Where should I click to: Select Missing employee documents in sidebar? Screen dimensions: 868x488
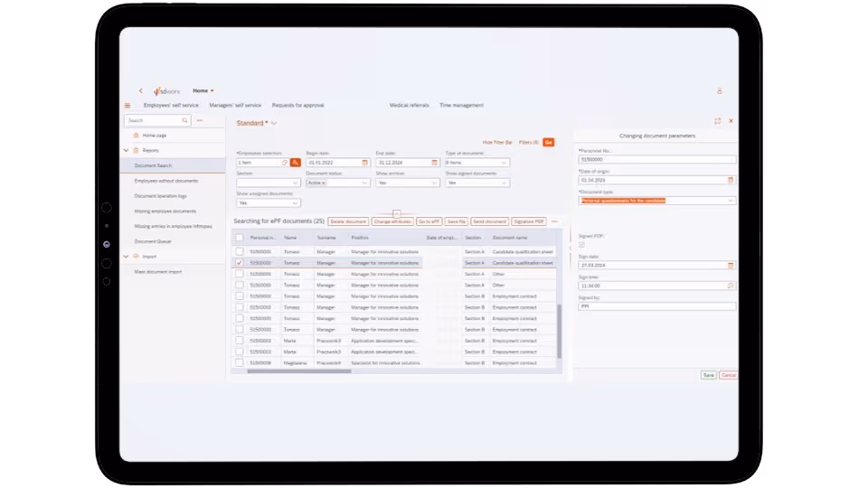pos(165,211)
